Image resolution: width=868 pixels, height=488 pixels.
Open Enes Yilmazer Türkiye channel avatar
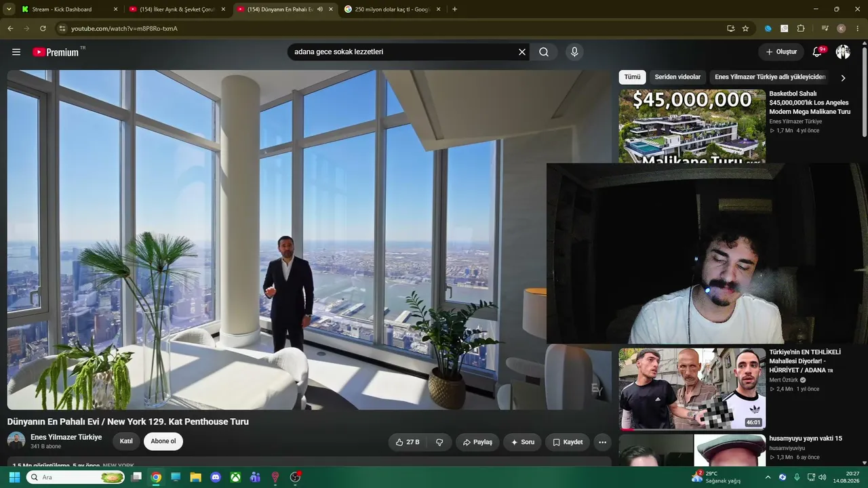click(16, 441)
